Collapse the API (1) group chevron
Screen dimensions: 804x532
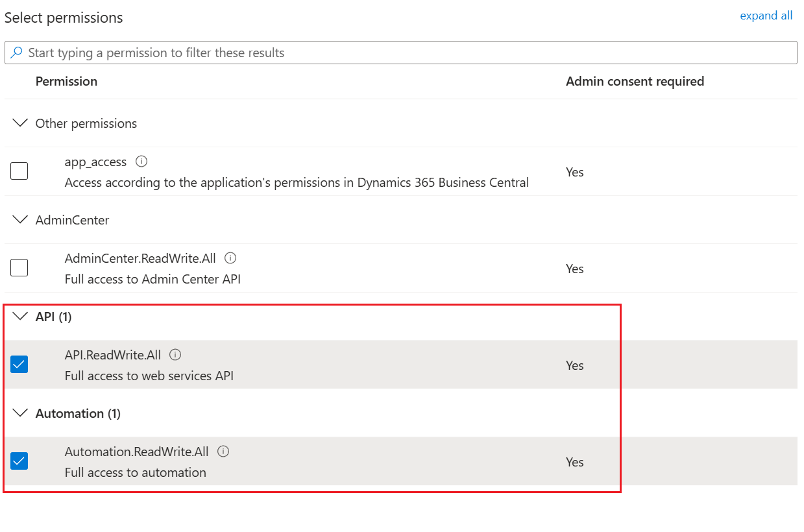click(x=21, y=316)
